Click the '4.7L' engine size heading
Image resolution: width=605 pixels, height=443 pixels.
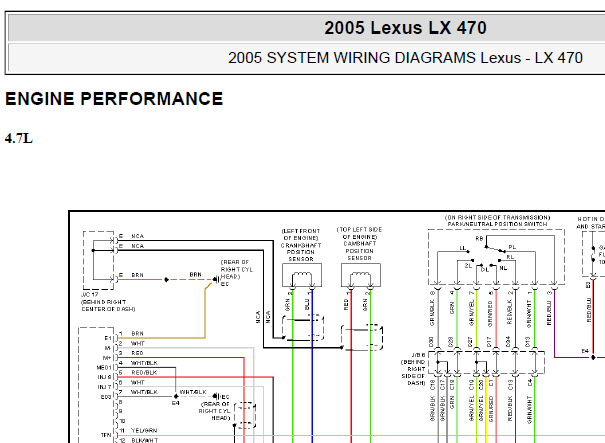tap(19, 138)
